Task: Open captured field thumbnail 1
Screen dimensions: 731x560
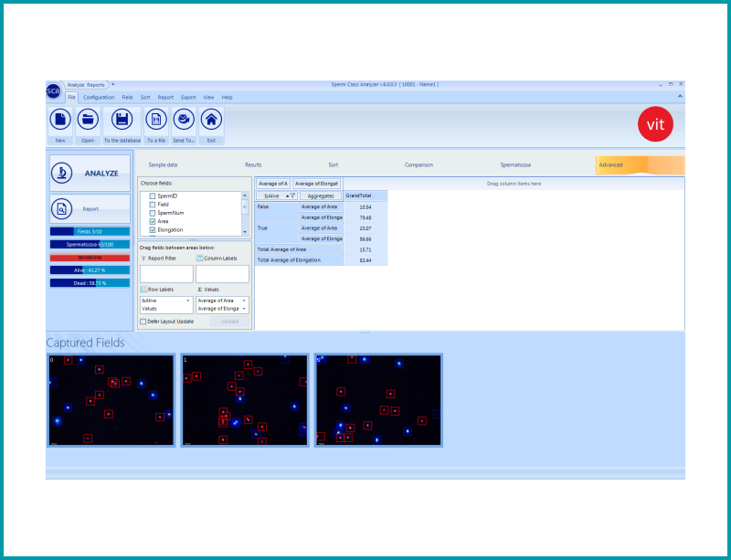Action: click(245, 400)
